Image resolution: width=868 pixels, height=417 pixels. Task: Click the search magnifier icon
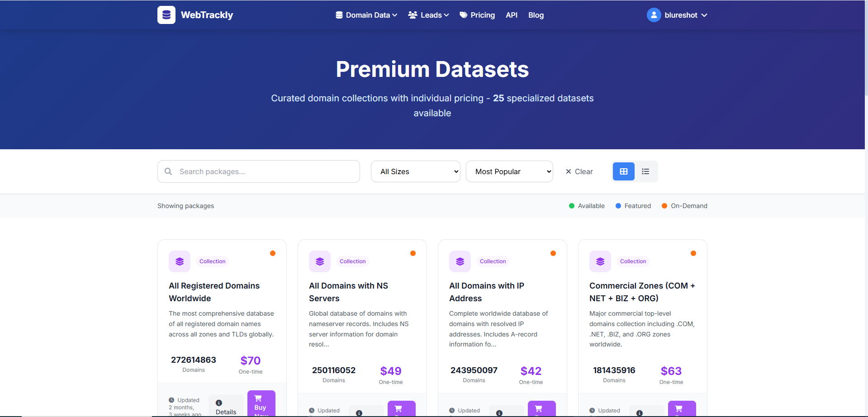pos(168,171)
